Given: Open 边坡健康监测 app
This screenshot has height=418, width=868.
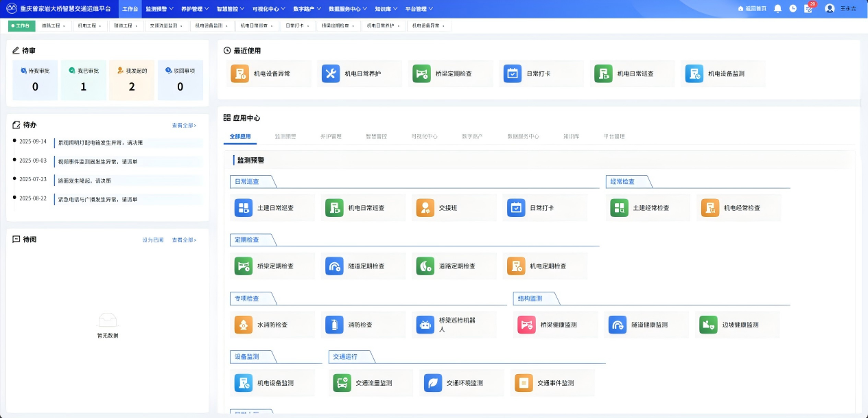Looking at the screenshot, I should click(x=738, y=325).
